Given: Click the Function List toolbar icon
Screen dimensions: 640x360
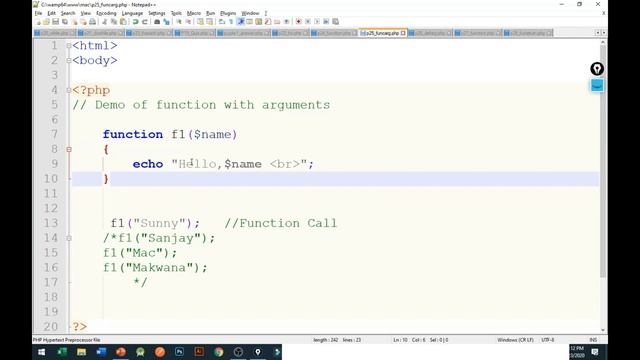Looking at the screenshot, I should coord(267,22).
